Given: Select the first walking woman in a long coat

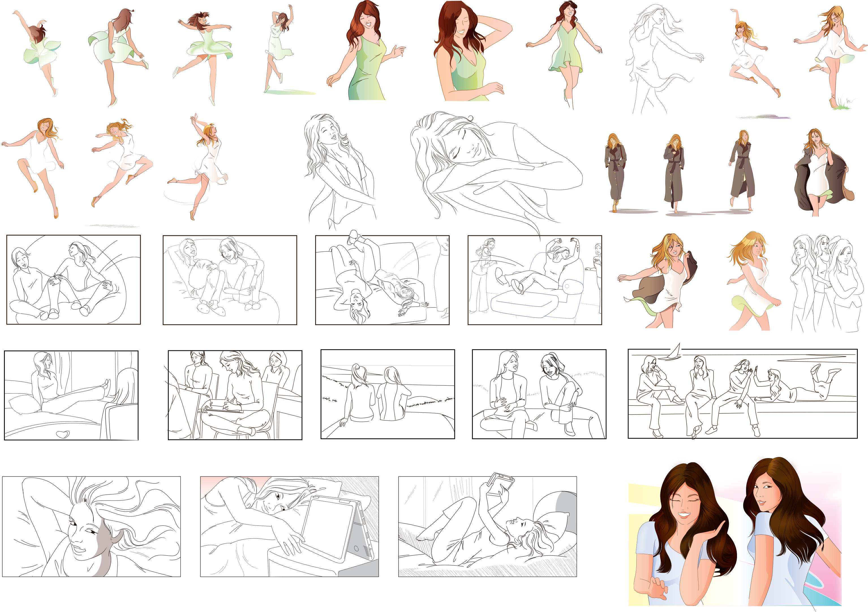Looking at the screenshot, I should click(x=615, y=172).
